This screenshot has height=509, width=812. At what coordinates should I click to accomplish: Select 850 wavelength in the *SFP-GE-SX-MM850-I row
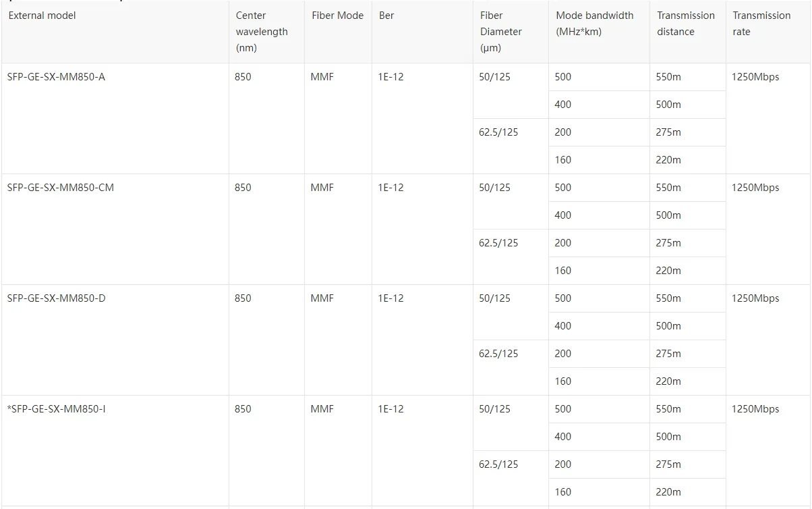(x=243, y=409)
